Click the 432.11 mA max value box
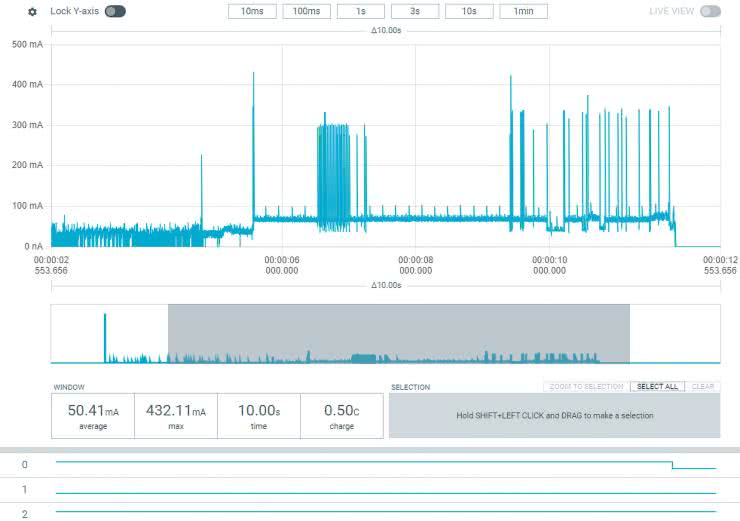Viewport: 740px width, 521px height. (x=176, y=415)
